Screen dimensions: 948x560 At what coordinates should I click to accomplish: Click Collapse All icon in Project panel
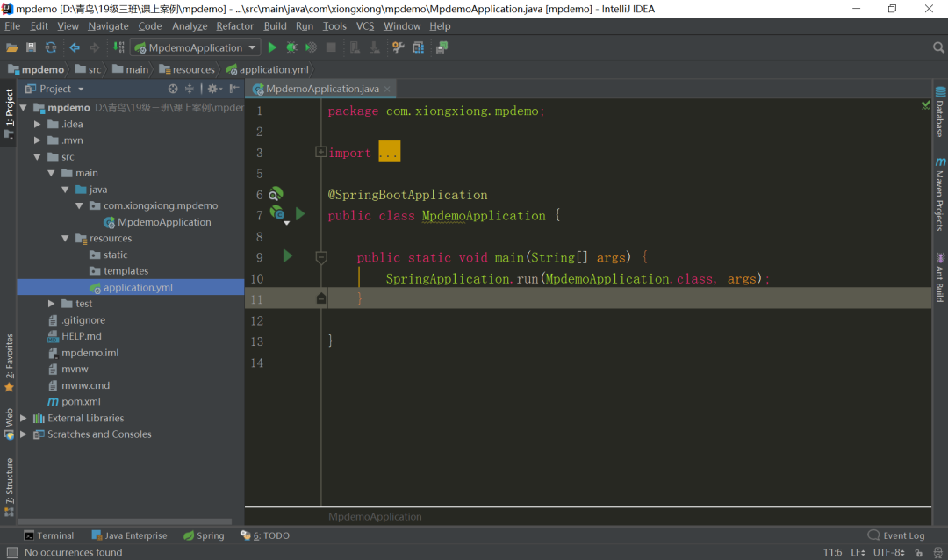[190, 89]
